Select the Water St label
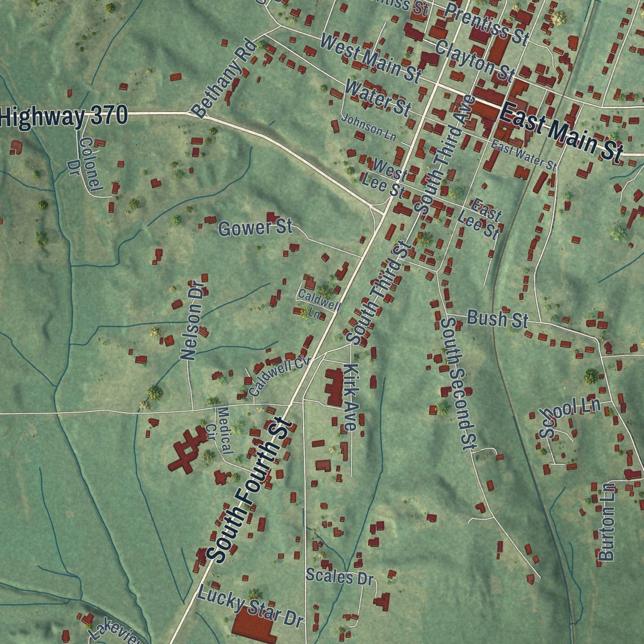The width and height of the screenshot is (644, 644). (378, 97)
